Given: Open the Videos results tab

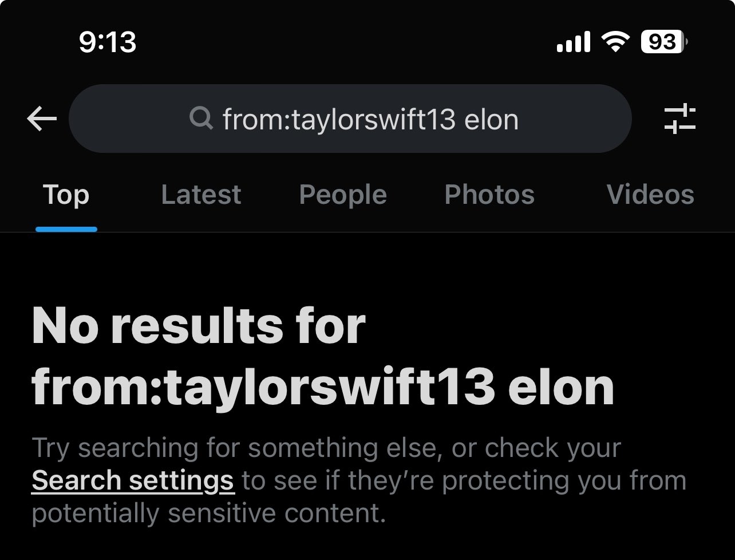Looking at the screenshot, I should click(650, 195).
